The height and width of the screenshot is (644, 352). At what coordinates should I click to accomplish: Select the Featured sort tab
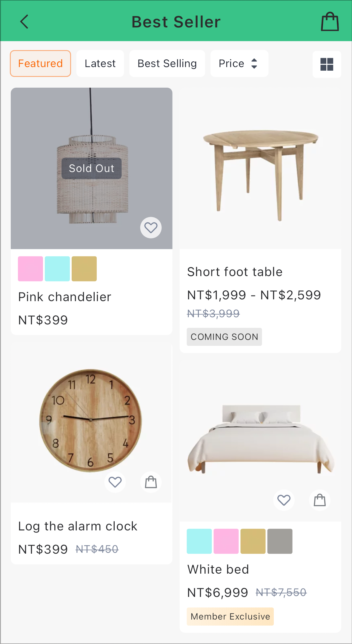click(x=40, y=64)
